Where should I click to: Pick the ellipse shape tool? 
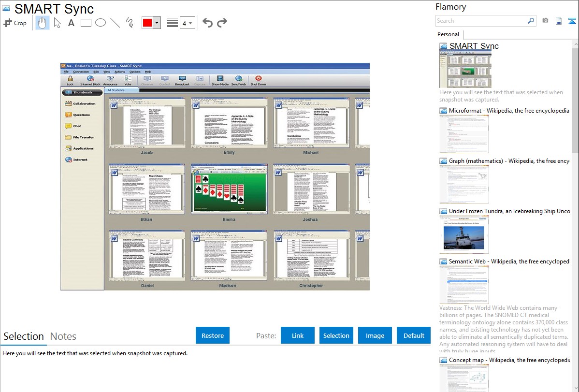pos(100,23)
